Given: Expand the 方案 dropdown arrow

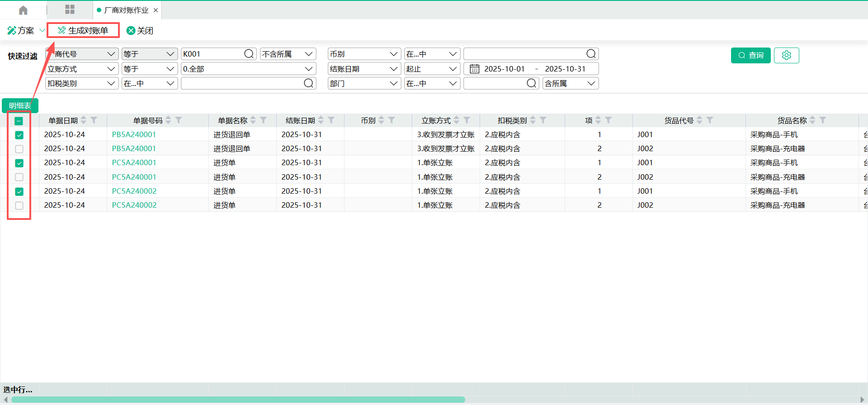Looking at the screenshot, I should point(42,30).
